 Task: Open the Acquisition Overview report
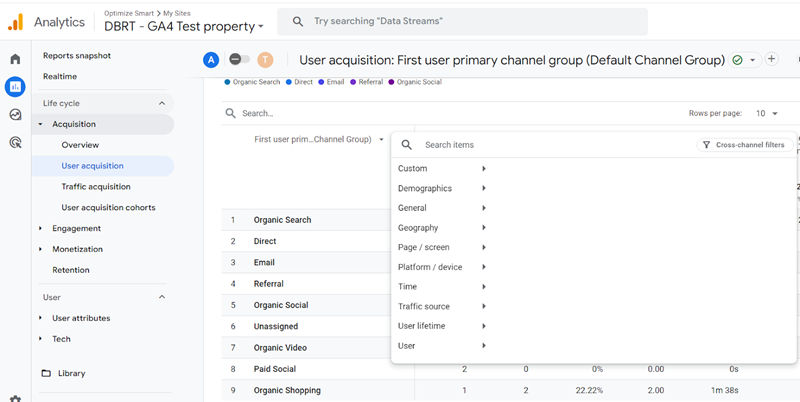point(80,145)
